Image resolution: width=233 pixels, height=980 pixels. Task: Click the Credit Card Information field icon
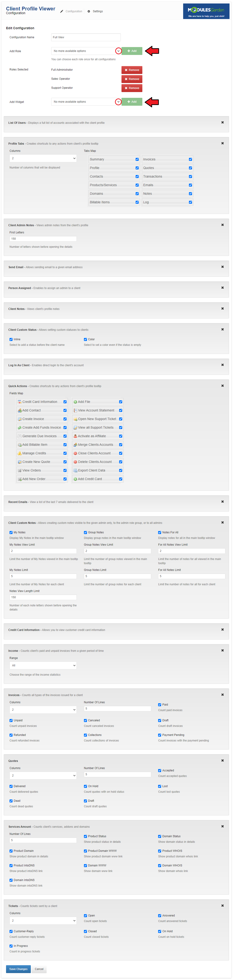click(19, 402)
